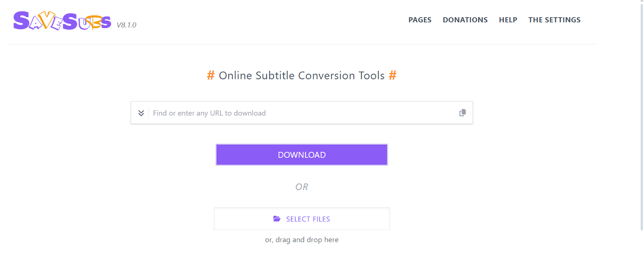Click the V8.1.0 version label
The height and width of the screenshot is (277, 644).
coord(126,25)
